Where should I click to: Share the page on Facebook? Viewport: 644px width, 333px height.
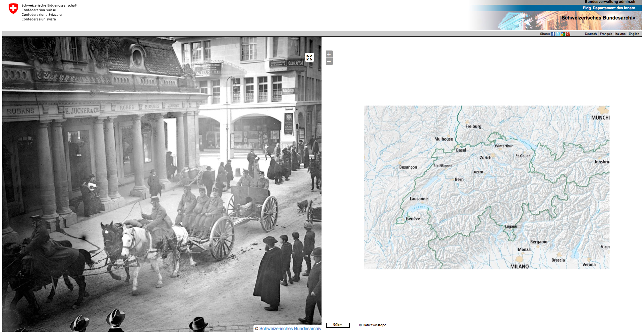(553, 34)
